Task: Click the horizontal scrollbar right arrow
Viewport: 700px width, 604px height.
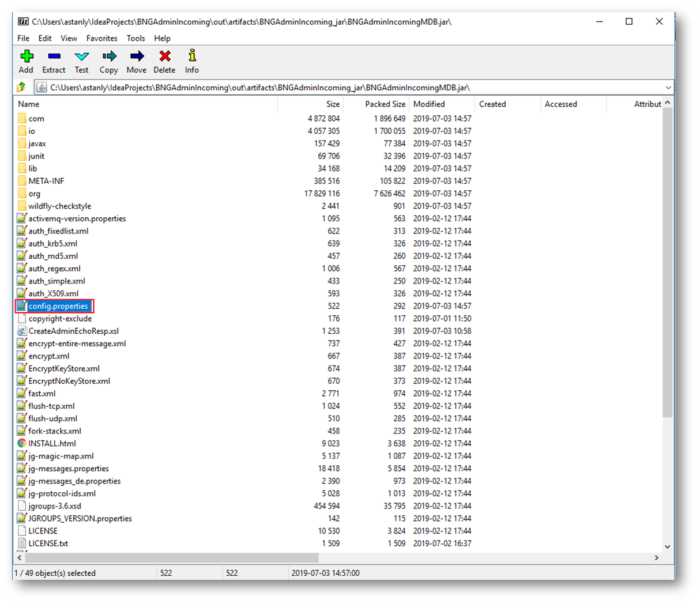Action: pos(656,558)
